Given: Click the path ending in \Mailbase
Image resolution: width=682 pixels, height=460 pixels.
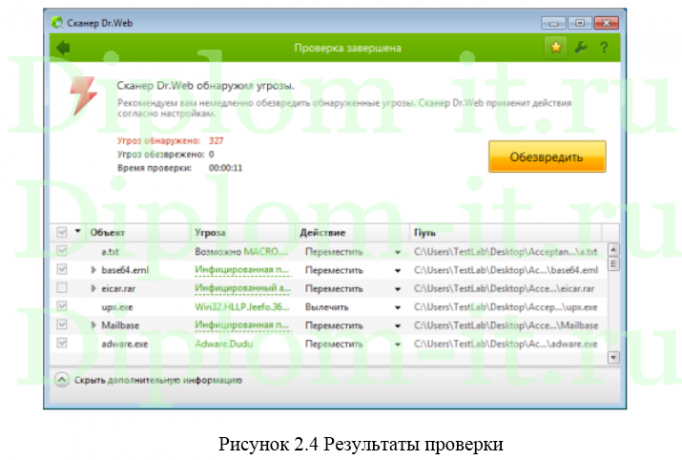Looking at the screenshot, I should point(506,325).
